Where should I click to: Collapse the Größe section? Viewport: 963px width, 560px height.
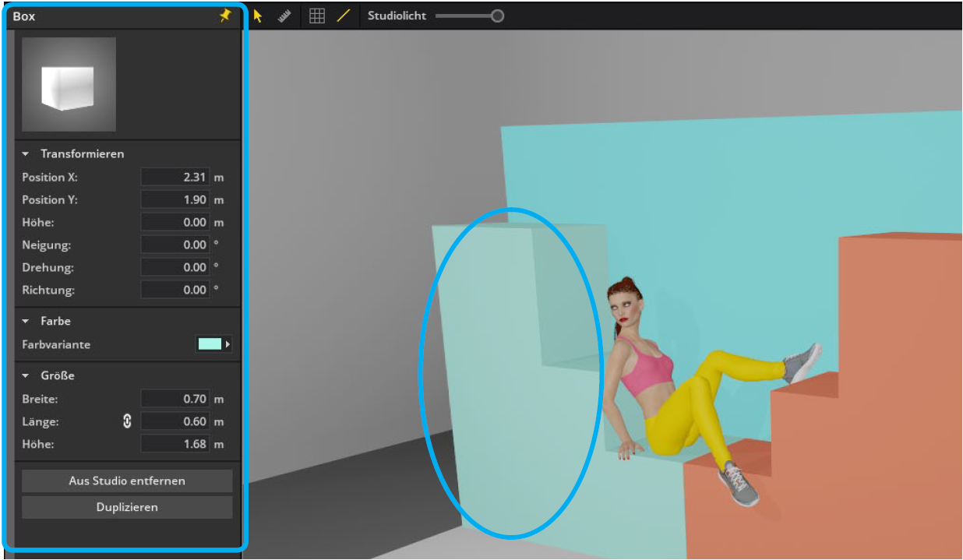[x=26, y=375]
